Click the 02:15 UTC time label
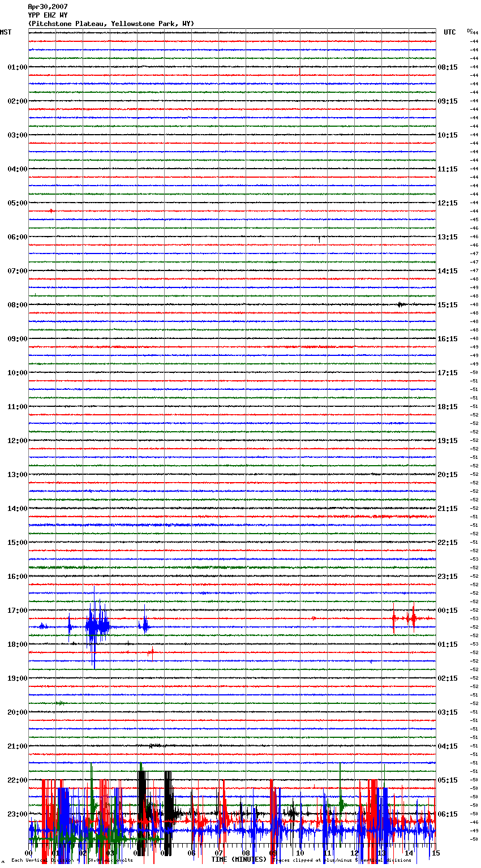 (x=448, y=678)
